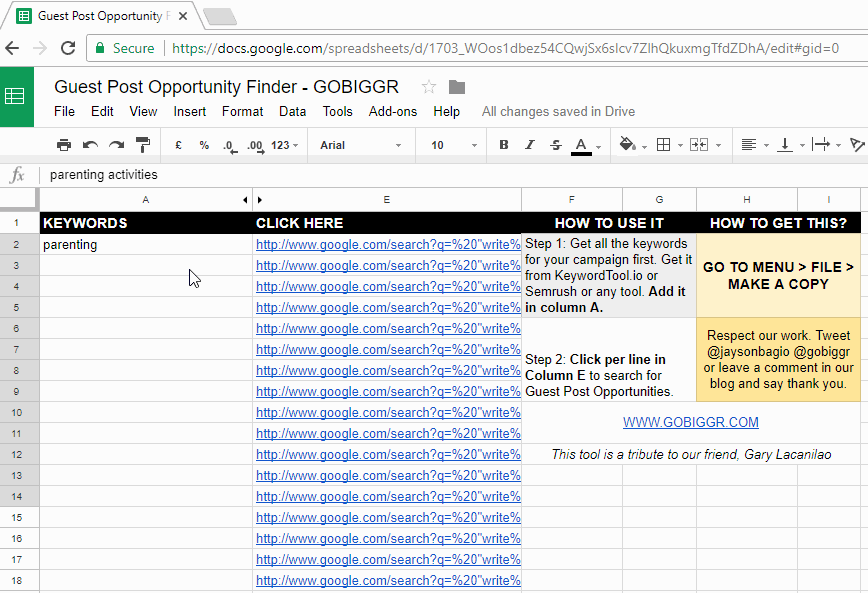
Task: Click the WWW.GOBIGGR.COM link
Action: pos(690,422)
